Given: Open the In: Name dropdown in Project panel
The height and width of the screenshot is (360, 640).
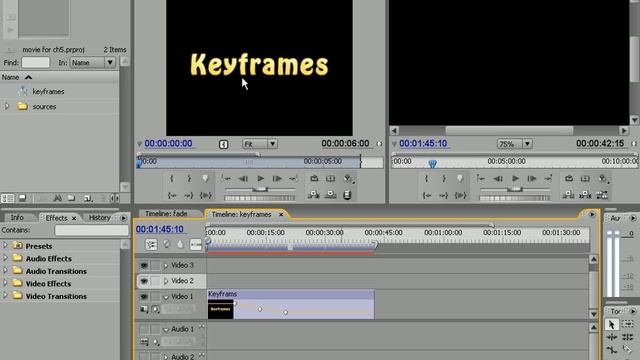Looking at the screenshot, I should [x=92, y=62].
